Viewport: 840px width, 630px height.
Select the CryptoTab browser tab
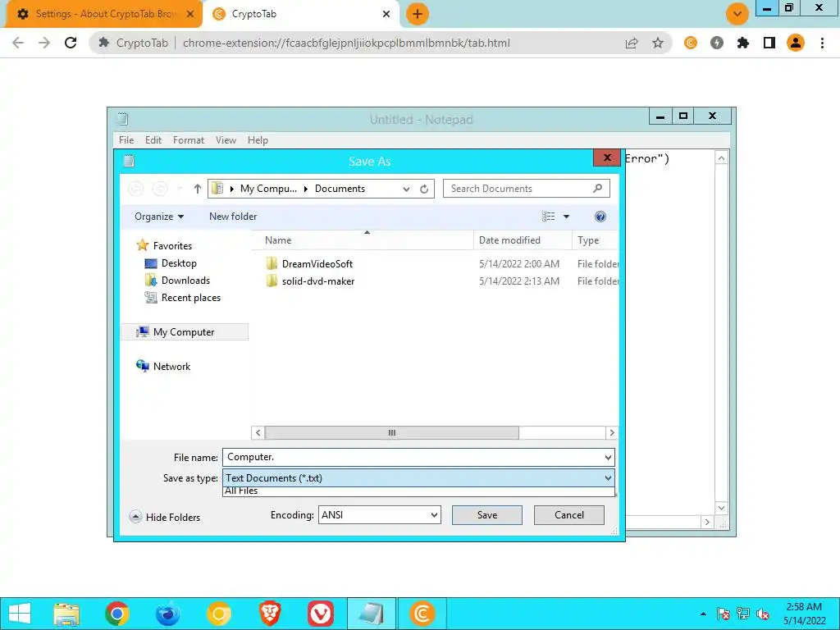(x=300, y=14)
